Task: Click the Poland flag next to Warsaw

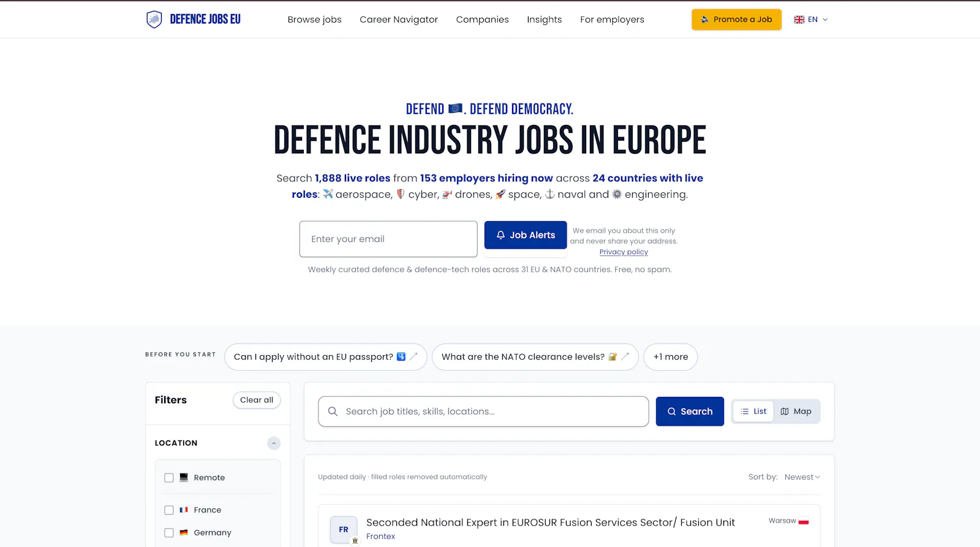Action: tap(804, 521)
